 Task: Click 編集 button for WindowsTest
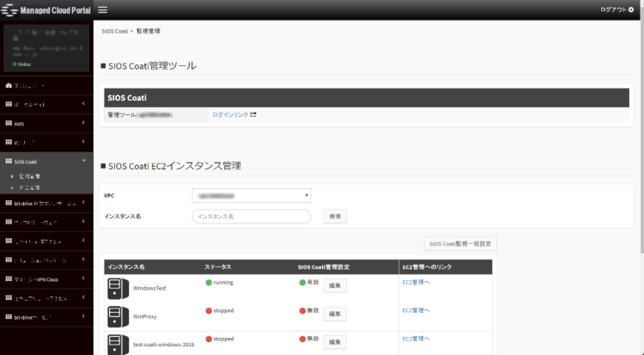pyautogui.click(x=335, y=285)
